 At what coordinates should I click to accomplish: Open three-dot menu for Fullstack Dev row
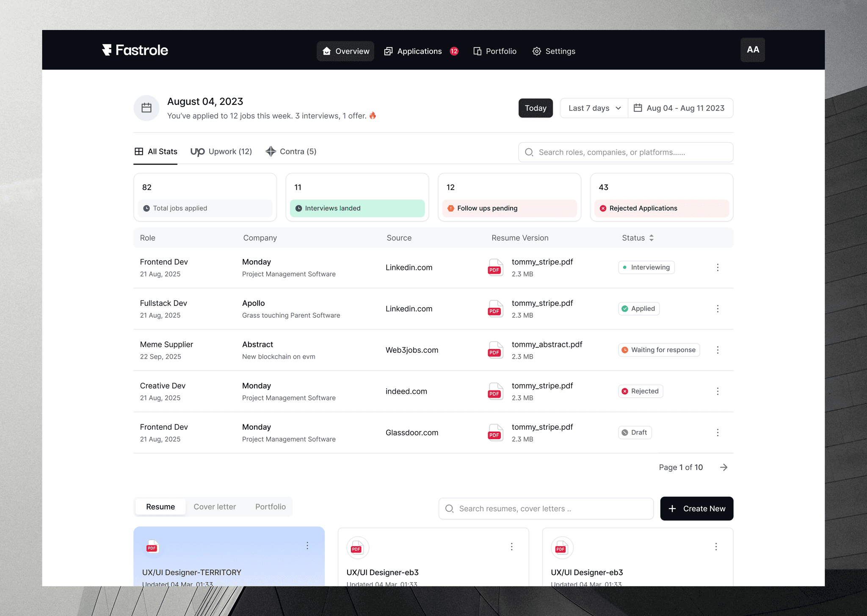pos(718,309)
